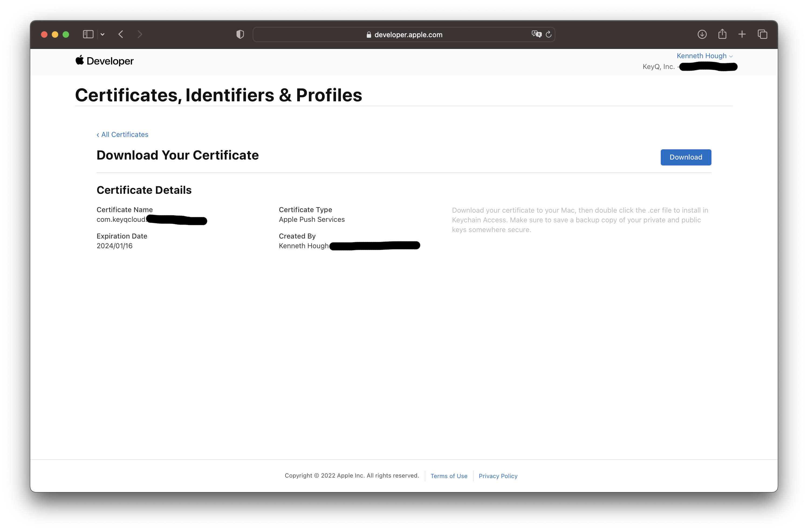The width and height of the screenshot is (808, 532).
Task: Open the privacy shield report icon
Action: click(240, 34)
